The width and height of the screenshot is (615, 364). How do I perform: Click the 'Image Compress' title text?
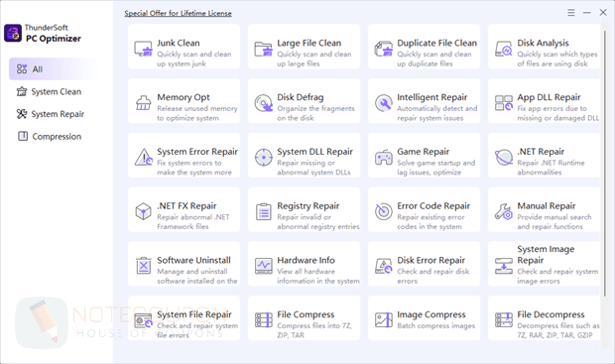coord(431,314)
